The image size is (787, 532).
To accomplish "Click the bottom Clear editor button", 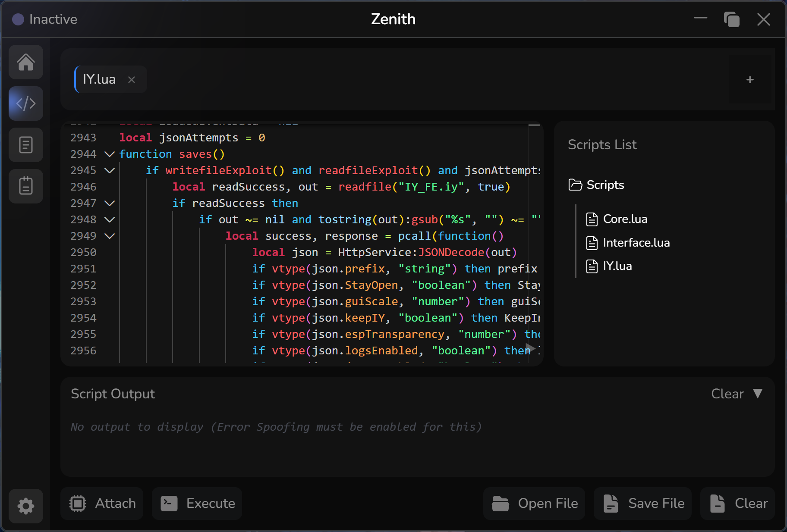I will (737, 503).
